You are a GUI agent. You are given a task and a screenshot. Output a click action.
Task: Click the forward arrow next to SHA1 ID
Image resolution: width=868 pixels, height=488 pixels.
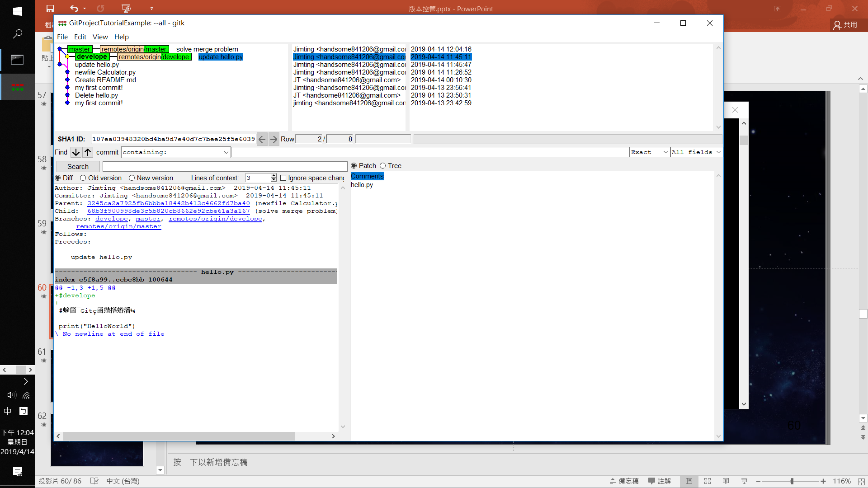coord(274,139)
